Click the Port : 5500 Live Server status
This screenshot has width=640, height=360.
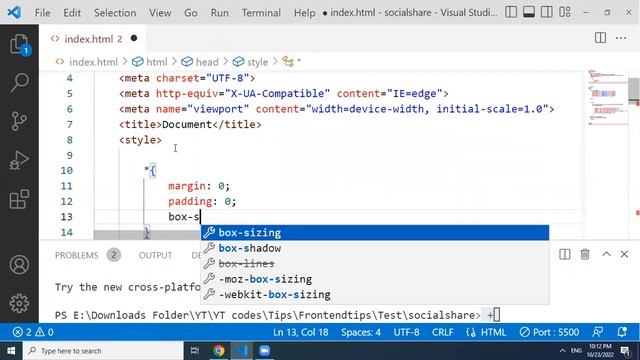coord(549,332)
